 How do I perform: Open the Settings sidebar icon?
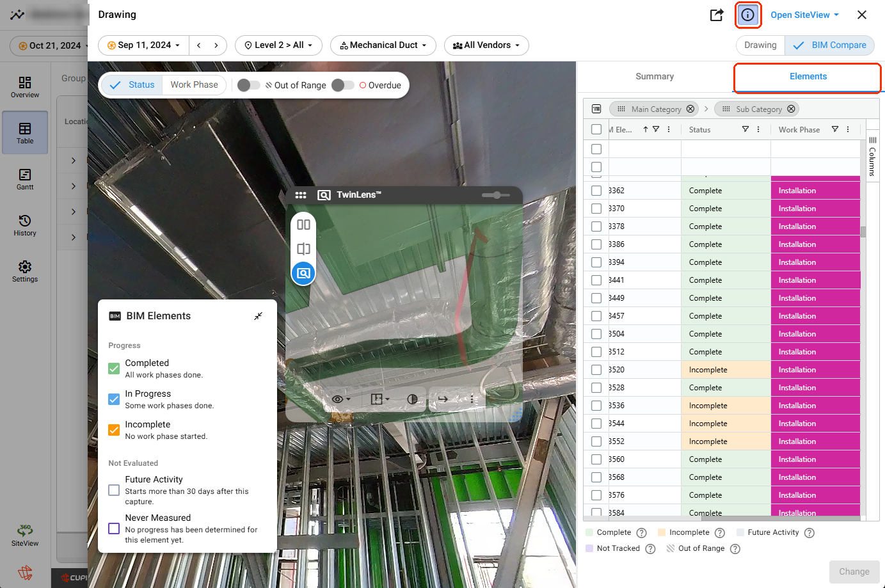pyautogui.click(x=25, y=271)
